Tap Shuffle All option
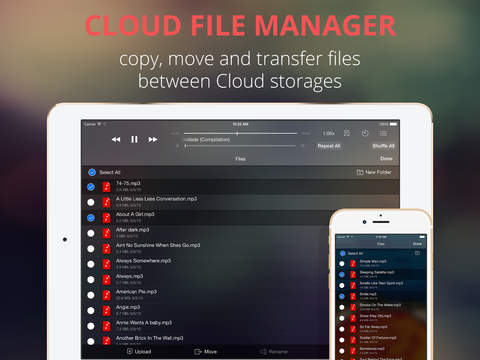 click(x=383, y=146)
